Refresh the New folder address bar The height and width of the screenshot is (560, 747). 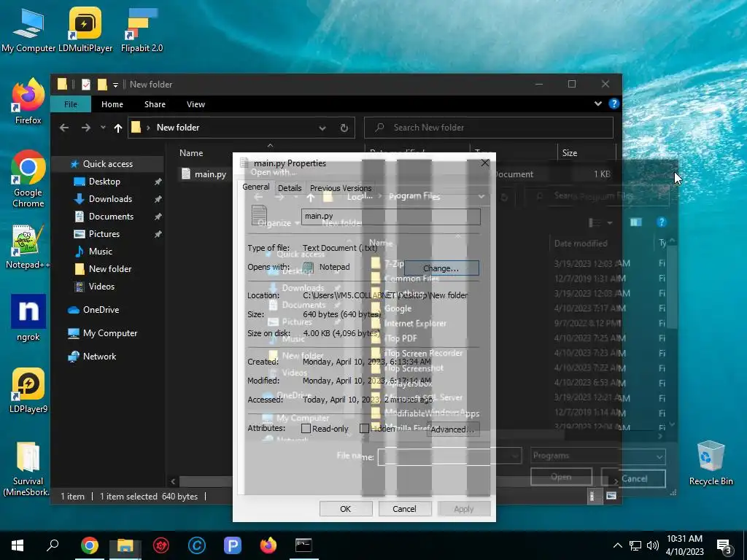344,128
